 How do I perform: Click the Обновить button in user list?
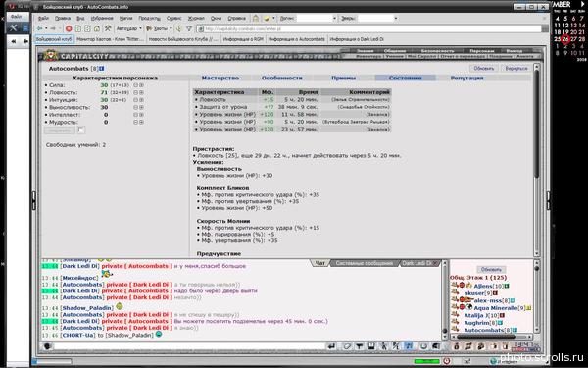pyautogui.click(x=491, y=270)
